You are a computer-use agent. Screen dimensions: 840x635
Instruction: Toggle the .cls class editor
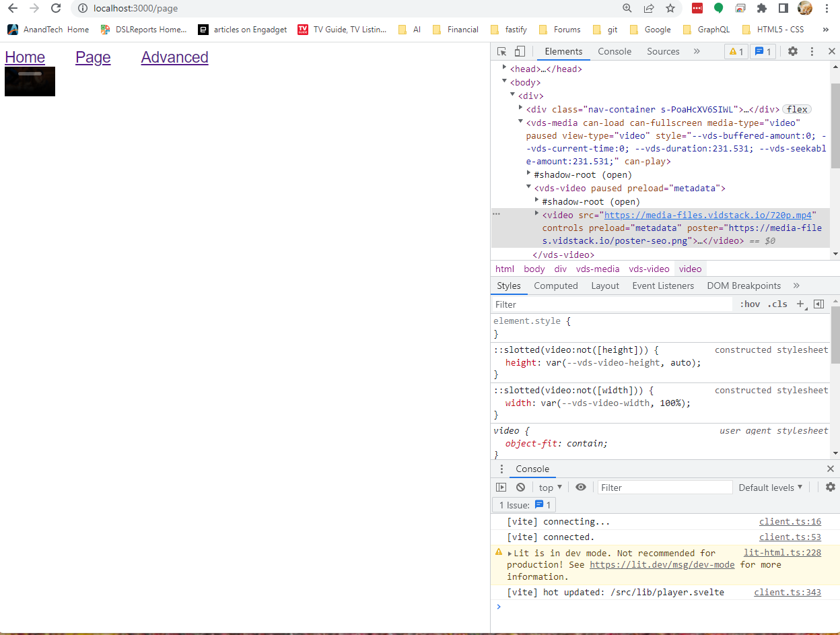pos(777,304)
